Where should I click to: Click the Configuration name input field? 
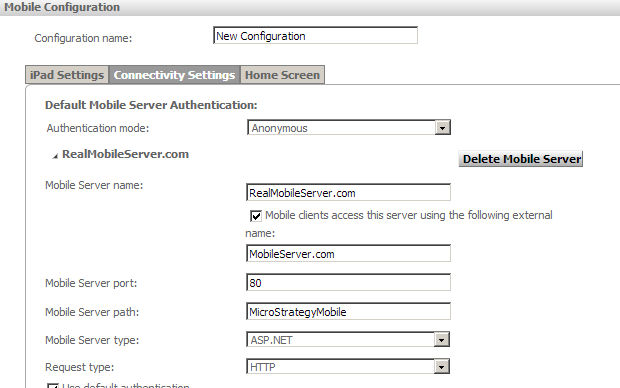pyautogui.click(x=315, y=36)
